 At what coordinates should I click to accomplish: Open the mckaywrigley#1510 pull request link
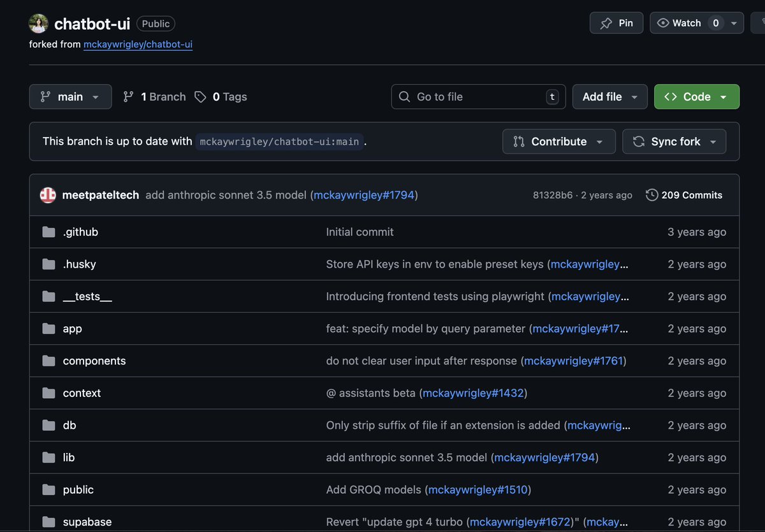click(x=477, y=489)
